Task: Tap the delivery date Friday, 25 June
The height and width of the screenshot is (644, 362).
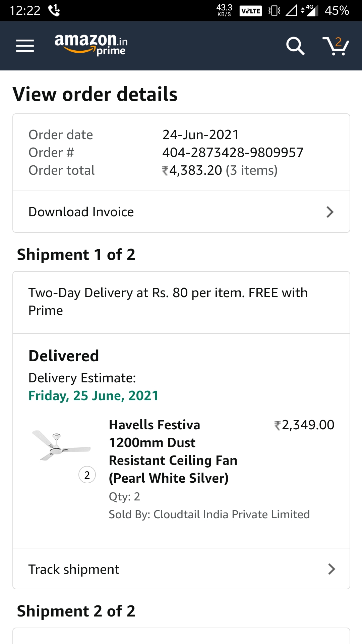Action: (x=93, y=396)
